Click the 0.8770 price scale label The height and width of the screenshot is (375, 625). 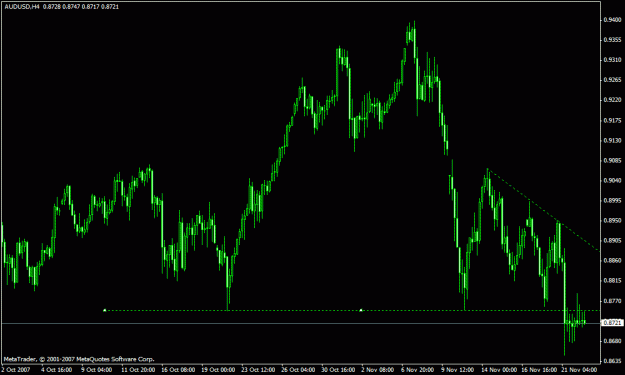612,301
